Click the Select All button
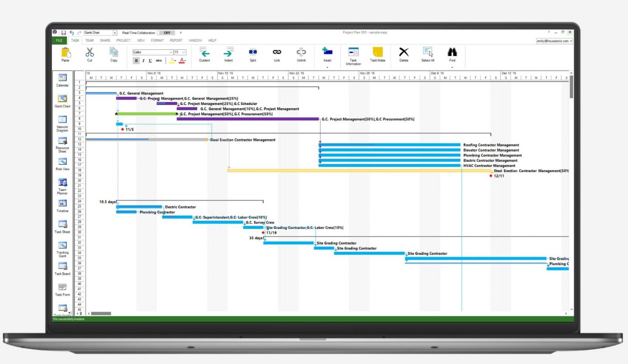The width and height of the screenshot is (628, 364). tap(427, 55)
